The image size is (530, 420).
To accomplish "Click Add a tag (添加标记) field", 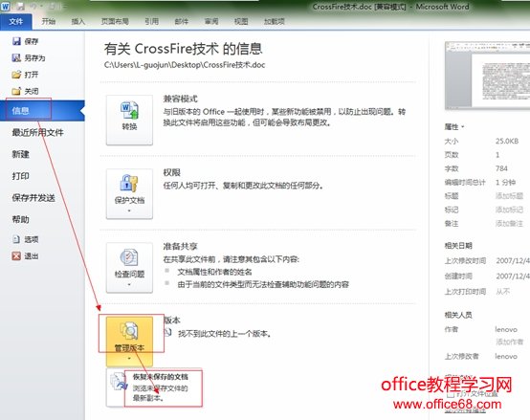I will click(509, 210).
